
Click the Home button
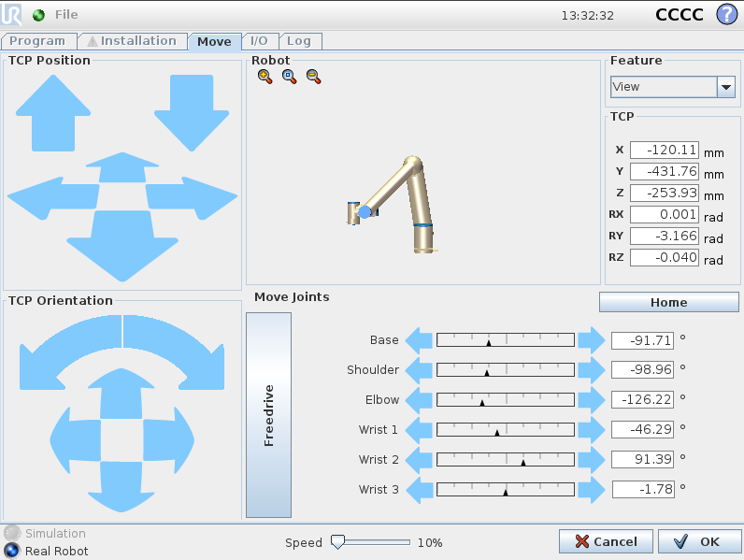click(x=668, y=302)
